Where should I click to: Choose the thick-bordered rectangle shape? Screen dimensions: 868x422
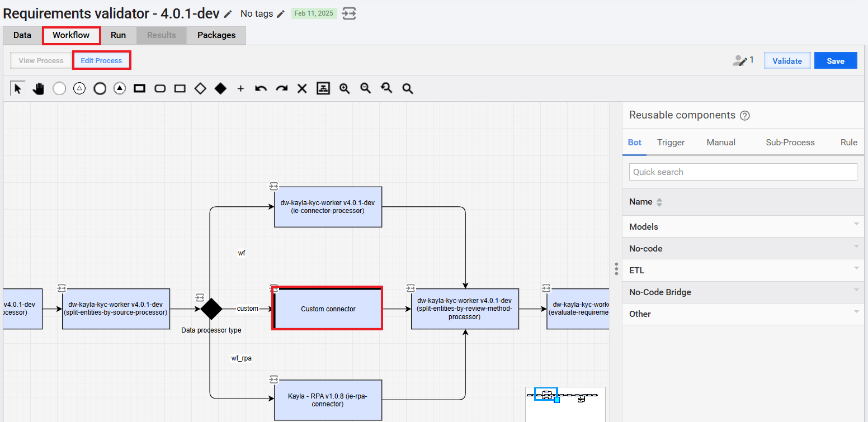[140, 88]
